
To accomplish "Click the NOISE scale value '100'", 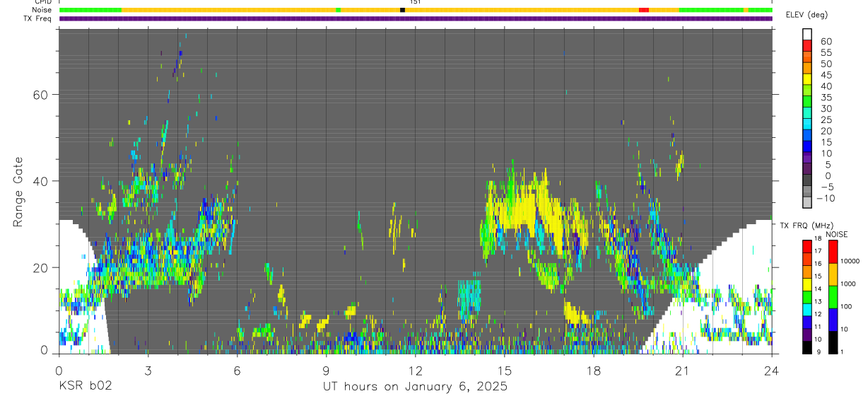I will (x=846, y=307).
